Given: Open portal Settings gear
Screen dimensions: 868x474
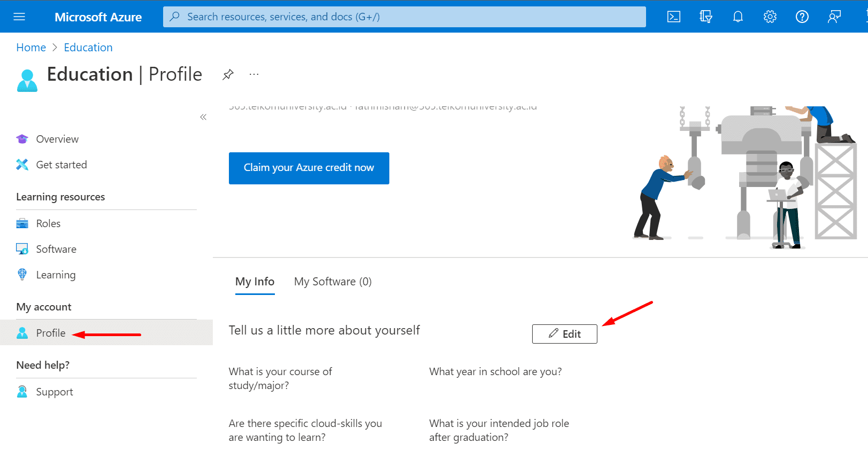Looking at the screenshot, I should (x=770, y=17).
